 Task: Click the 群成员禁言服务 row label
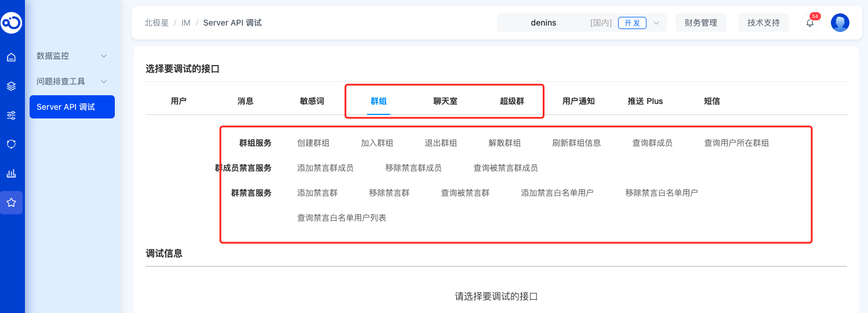click(x=243, y=168)
